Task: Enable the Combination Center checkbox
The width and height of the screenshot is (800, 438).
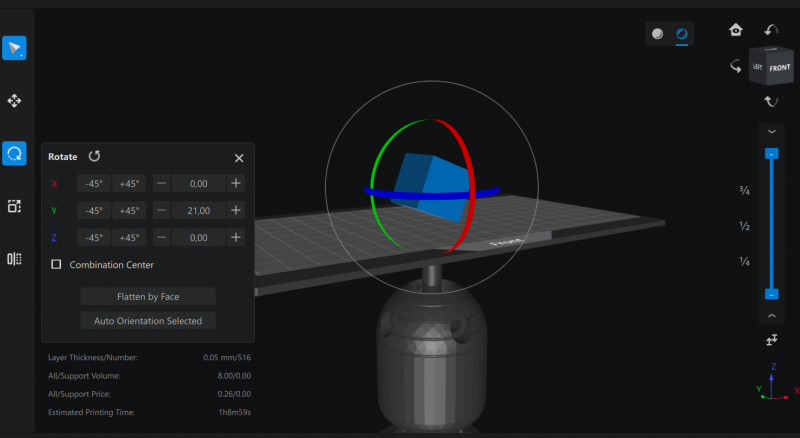Action: (56, 264)
